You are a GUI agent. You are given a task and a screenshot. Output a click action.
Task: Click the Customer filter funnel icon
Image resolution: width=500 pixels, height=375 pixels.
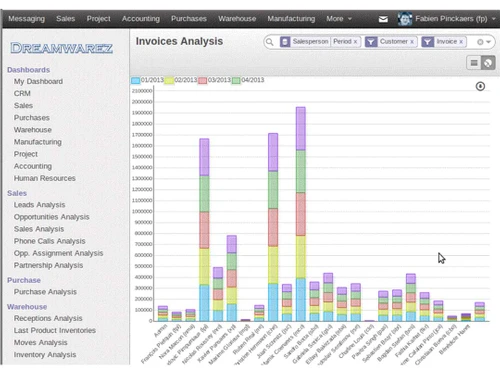pos(371,42)
